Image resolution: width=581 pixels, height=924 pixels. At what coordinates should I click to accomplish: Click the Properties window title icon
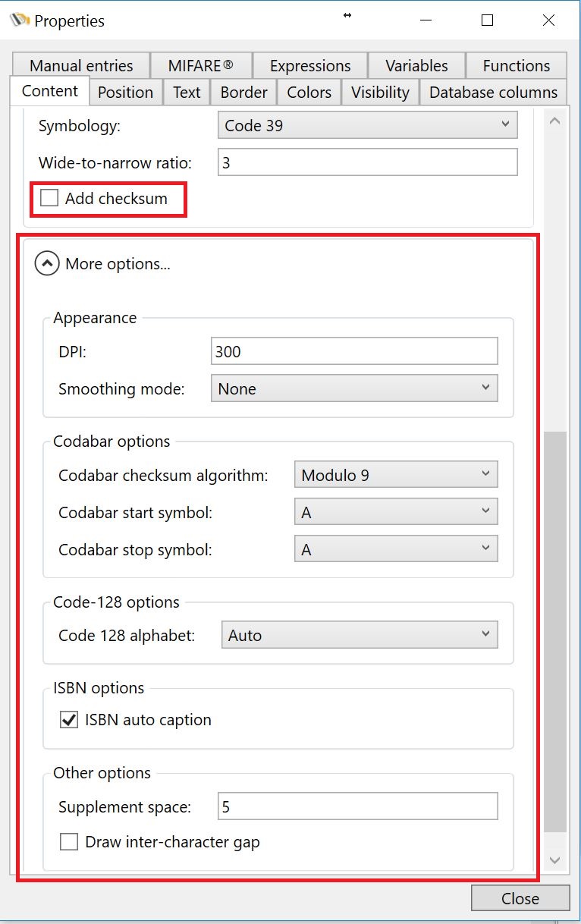(20, 20)
